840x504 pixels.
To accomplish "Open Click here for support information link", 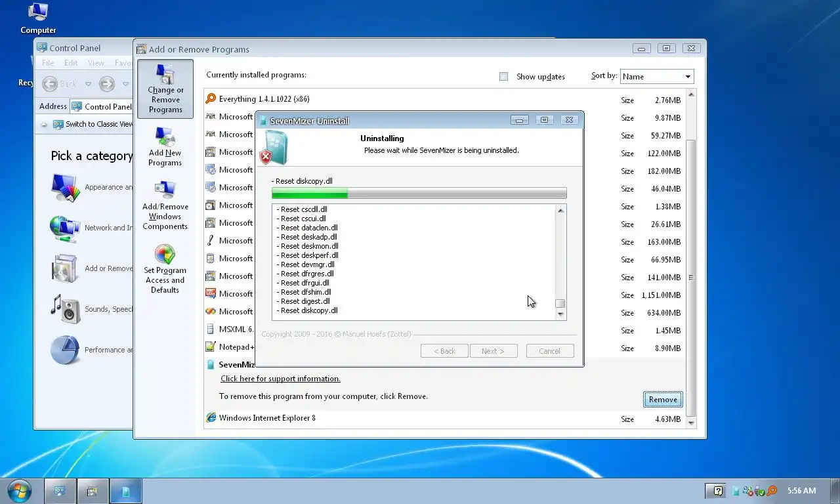I will [280, 379].
